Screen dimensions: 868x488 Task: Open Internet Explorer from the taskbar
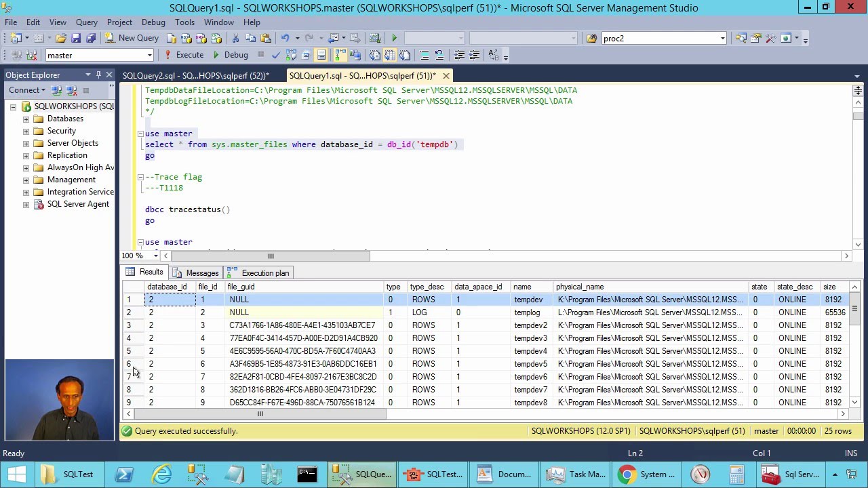coord(161,474)
